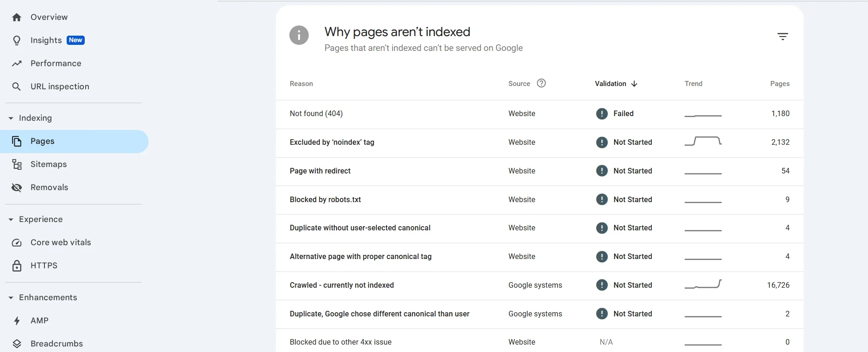Select the Excluded by 'noindex' tag trend sparkline
Image resolution: width=868 pixels, height=352 pixels.
703,141
